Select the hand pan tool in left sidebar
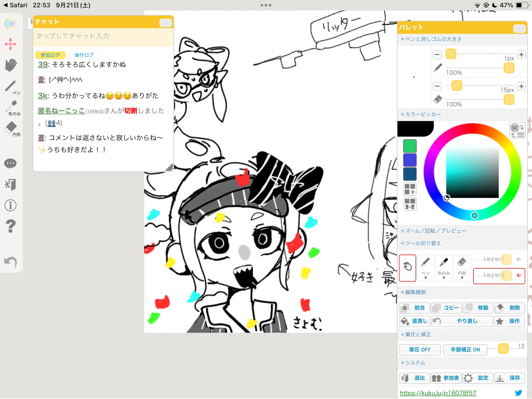The width and height of the screenshot is (532, 399). (11, 65)
